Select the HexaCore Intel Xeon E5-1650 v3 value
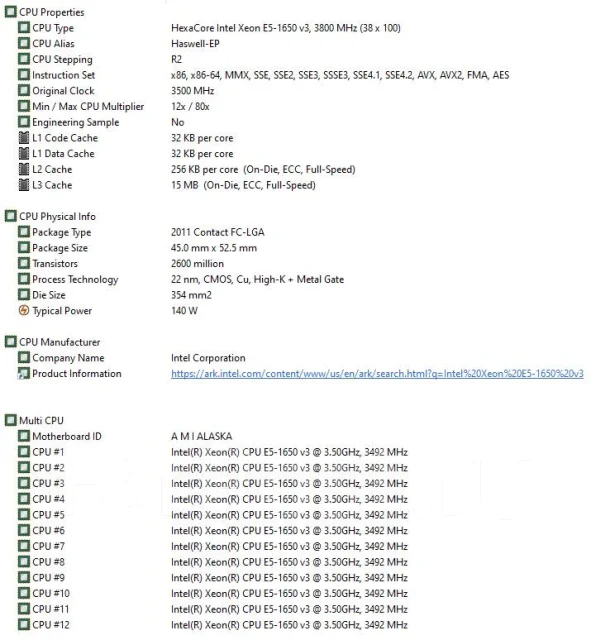 click(x=286, y=28)
